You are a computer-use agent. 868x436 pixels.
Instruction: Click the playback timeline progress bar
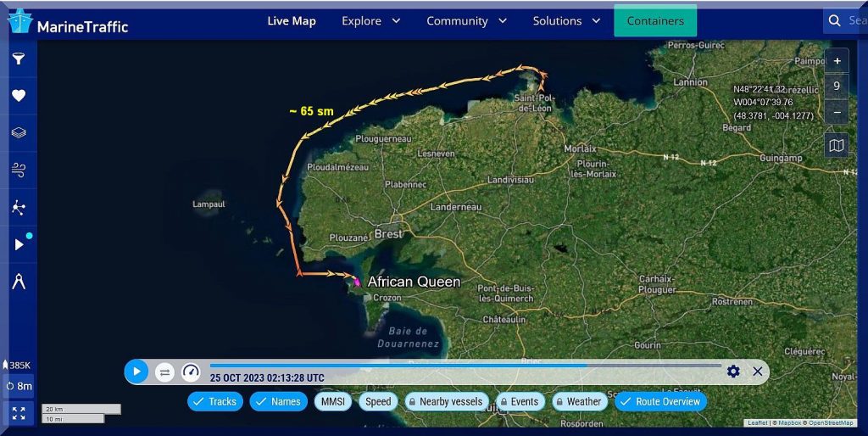tap(465, 366)
